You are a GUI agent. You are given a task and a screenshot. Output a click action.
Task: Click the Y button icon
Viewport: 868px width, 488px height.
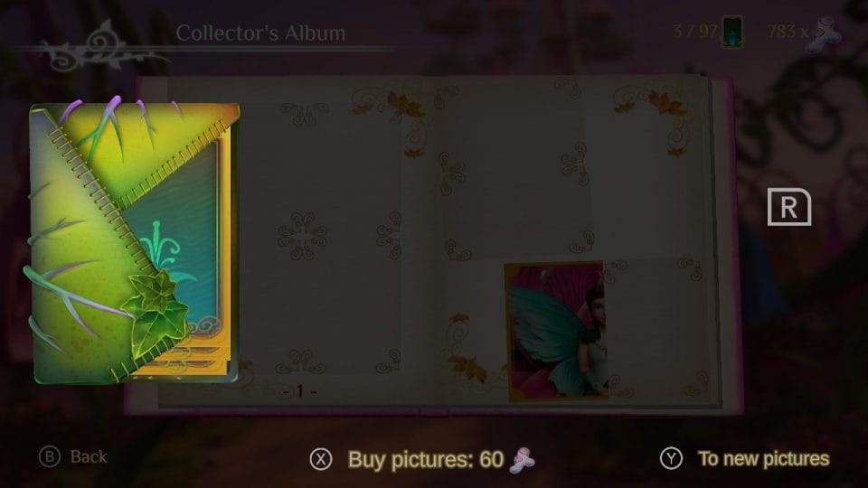[671, 459]
